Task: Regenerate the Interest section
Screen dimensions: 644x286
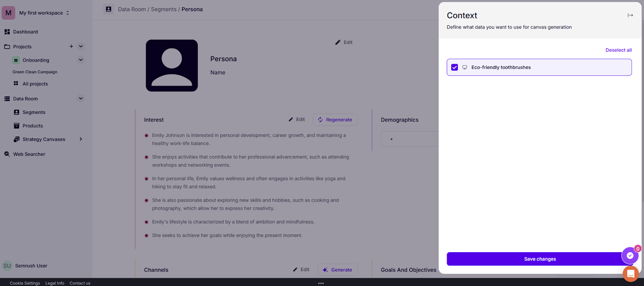Action: [335, 120]
